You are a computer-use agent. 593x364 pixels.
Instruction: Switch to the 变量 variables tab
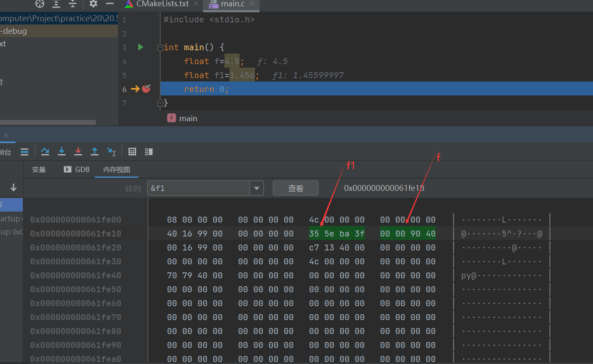coord(39,169)
